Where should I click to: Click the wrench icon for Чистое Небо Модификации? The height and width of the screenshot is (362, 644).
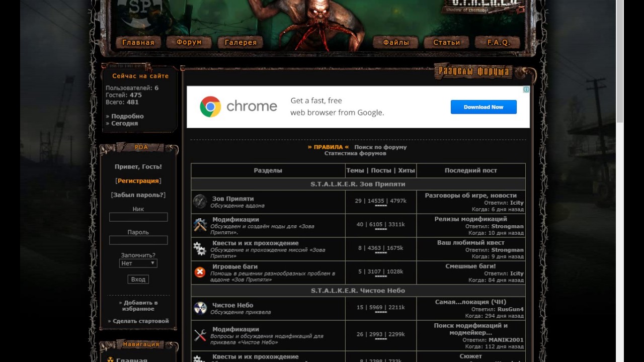(x=200, y=335)
